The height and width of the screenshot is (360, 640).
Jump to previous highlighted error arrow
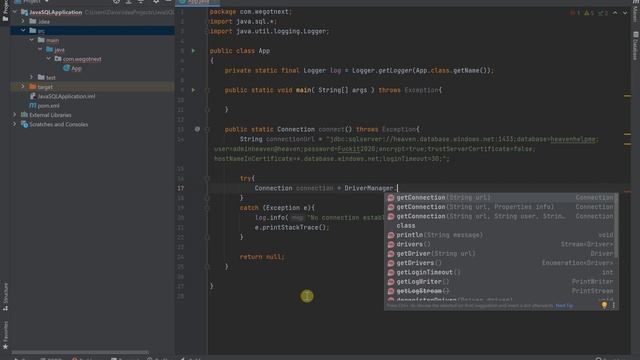615,13
